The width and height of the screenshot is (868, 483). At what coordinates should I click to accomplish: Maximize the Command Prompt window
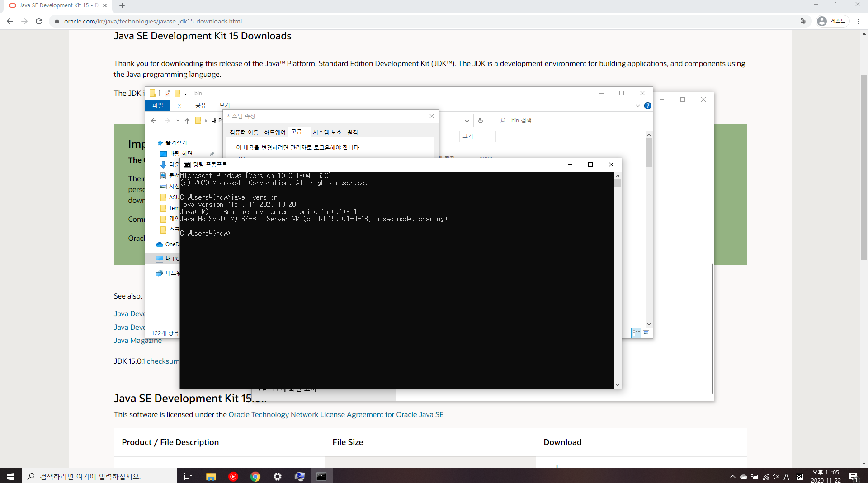click(x=590, y=164)
